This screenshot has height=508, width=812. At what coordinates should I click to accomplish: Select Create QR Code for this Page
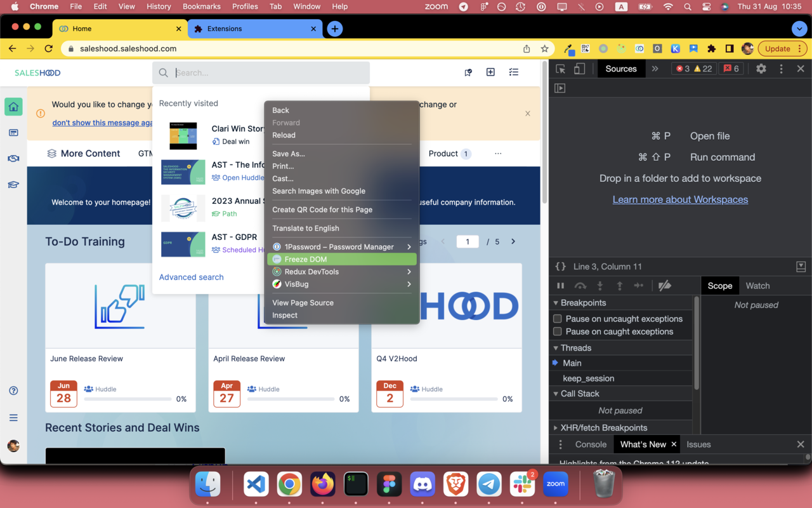pos(342,210)
